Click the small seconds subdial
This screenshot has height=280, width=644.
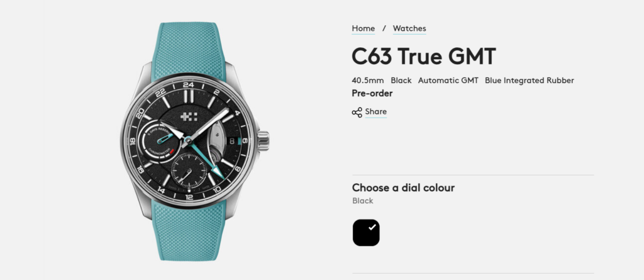[189, 171]
